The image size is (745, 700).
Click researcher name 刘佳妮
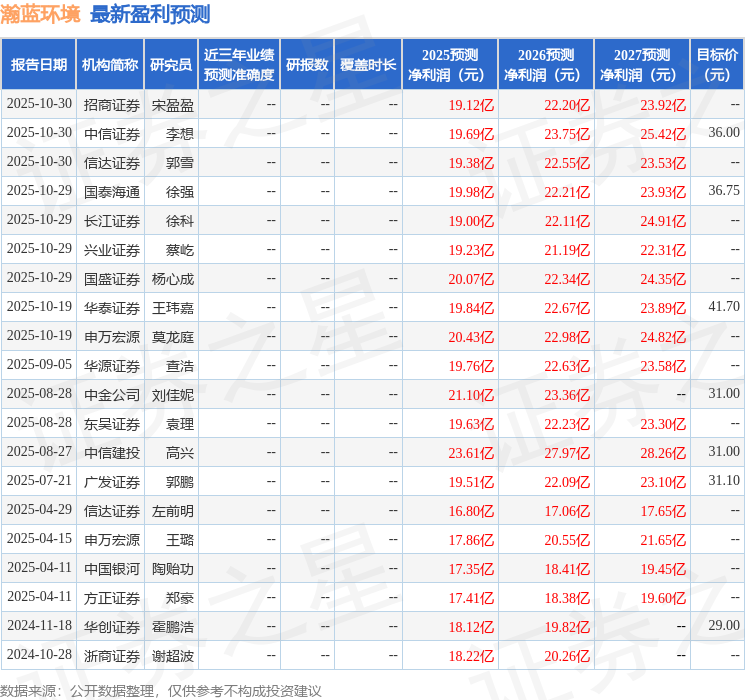click(x=172, y=395)
